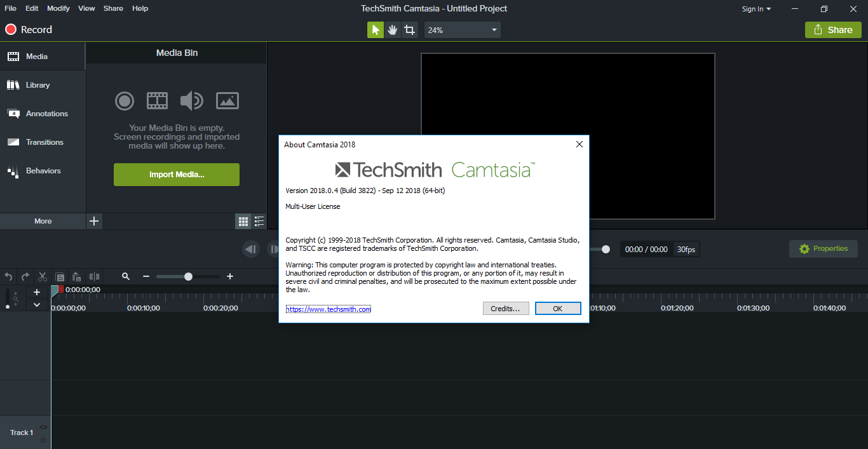Click the Version 2018.0.4 text line
Image resolution: width=868 pixels, height=449 pixels.
(365, 191)
